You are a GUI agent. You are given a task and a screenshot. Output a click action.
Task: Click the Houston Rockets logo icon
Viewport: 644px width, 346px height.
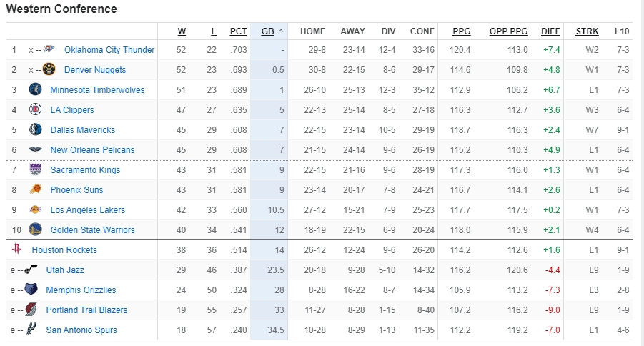click(16, 250)
